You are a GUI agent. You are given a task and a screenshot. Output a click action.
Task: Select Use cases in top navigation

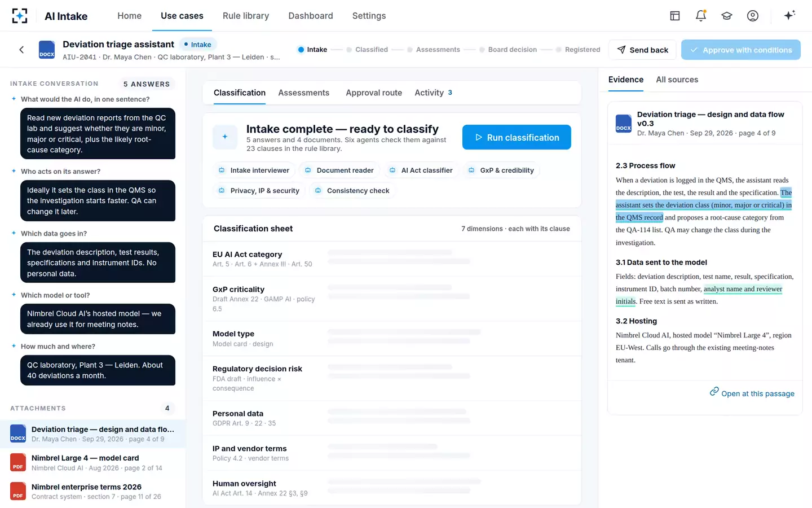click(x=182, y=16)
